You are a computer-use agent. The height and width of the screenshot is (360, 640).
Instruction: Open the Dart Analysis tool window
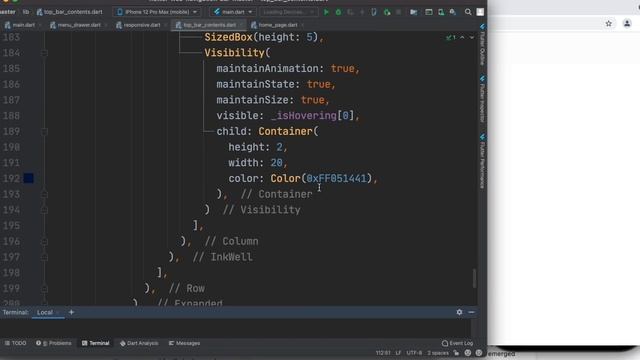(x=139, y=343)
